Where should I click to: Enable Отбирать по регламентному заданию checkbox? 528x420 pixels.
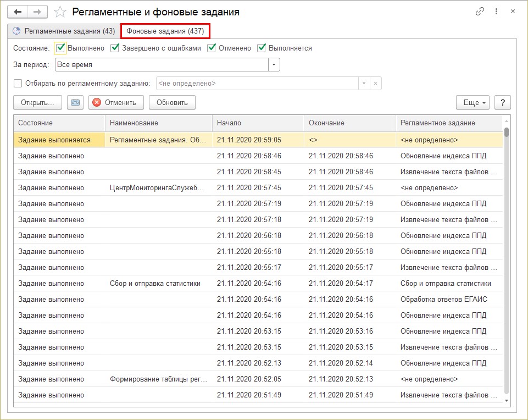pos(18,83)
